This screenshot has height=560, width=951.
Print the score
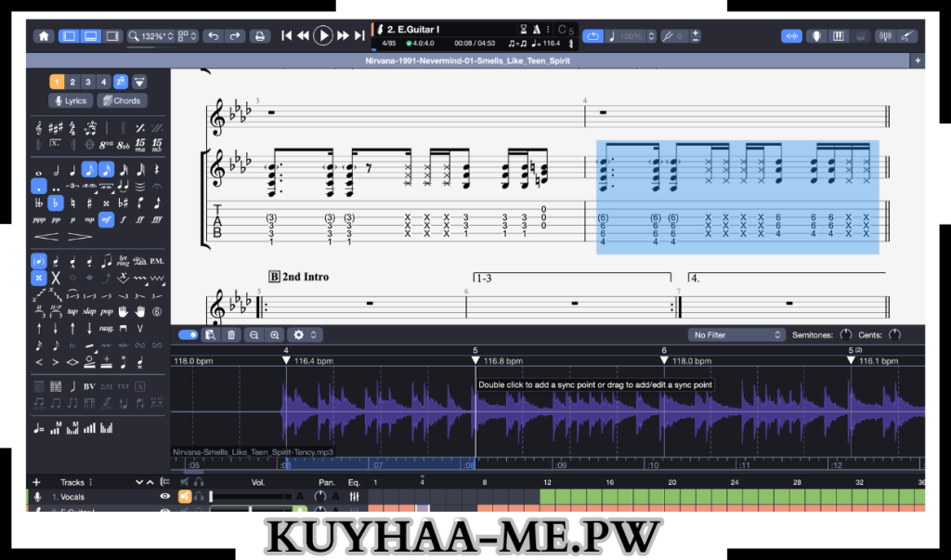(x=260, y=36)
